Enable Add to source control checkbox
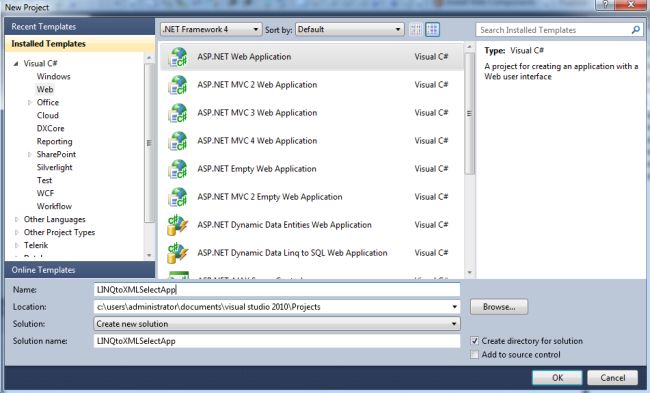Image resolution: width=650 pixels, height=393 pixels. [475, 355]
